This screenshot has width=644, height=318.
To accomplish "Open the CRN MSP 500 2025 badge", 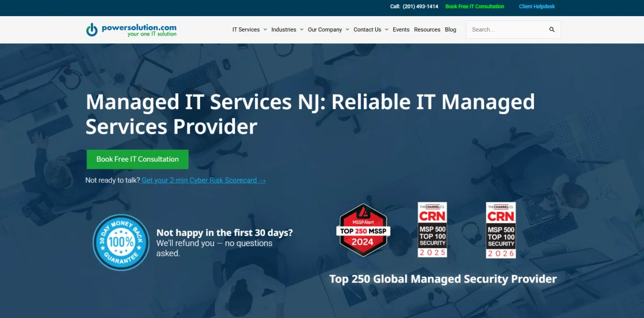I will tap(433, 230).
